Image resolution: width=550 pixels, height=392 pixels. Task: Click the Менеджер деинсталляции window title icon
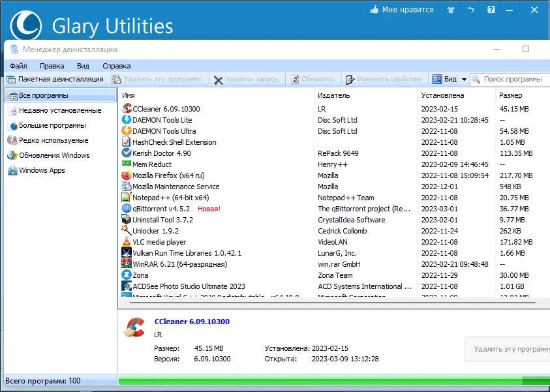click(x=14, y=50)
